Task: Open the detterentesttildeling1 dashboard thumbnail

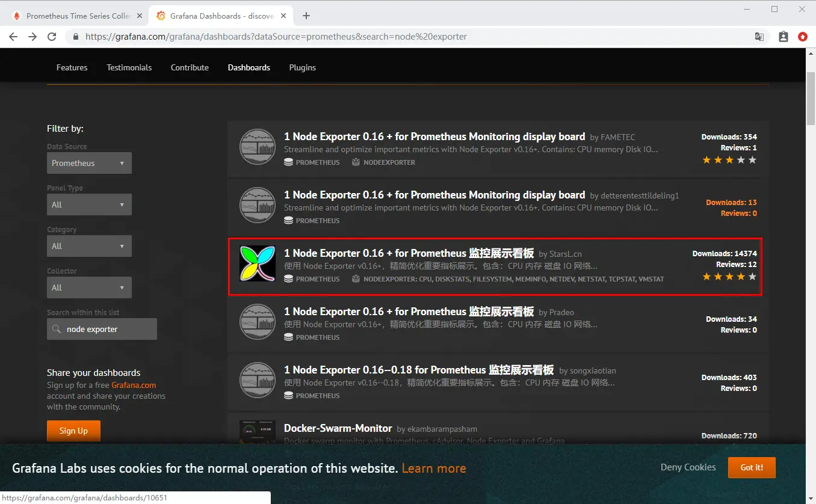Action: coord(258,205)
